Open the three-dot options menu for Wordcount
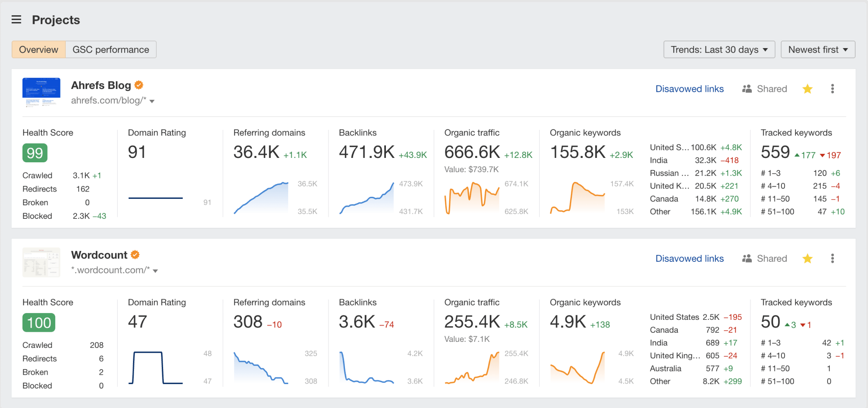The width and height of the screenshot is (868, 408). pyautogui.click(x=832, y=259)
